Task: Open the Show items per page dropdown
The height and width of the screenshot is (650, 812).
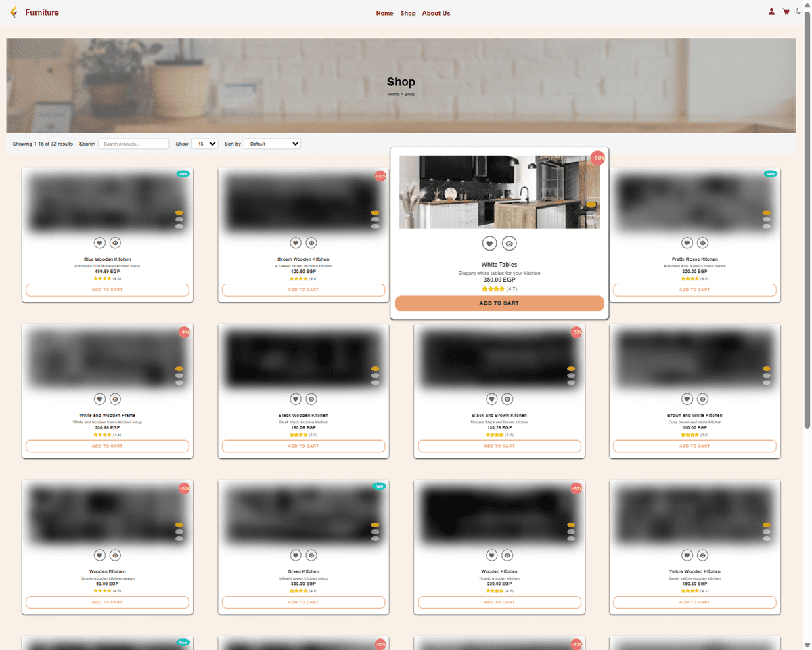Action: pos(205,144)
